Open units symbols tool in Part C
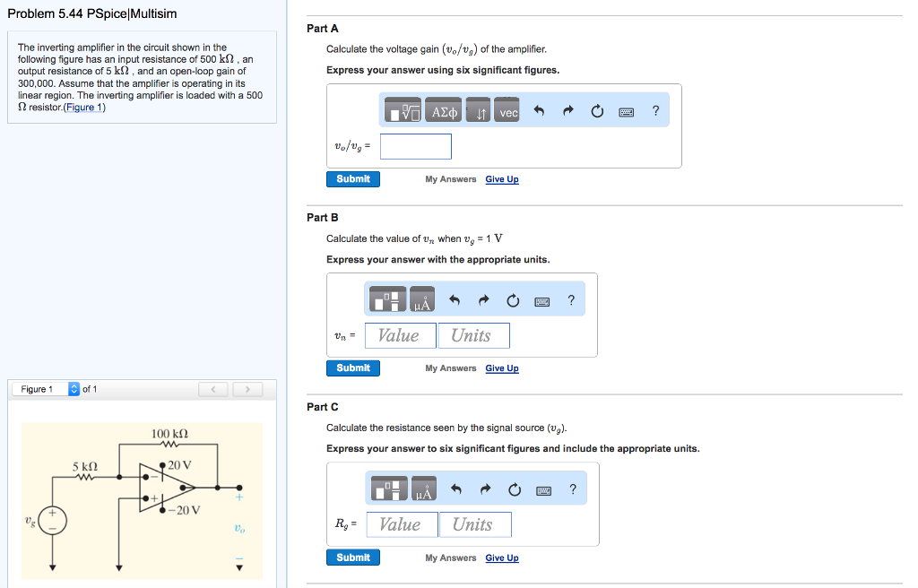918x588 pixels. coord(424,489)
